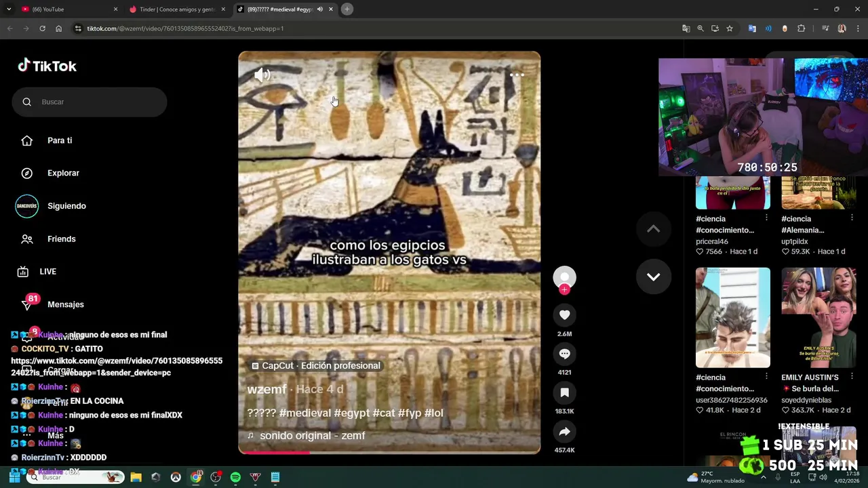Open the wzemf creator profile name
The height and width of the screenshot is (488, 868).
tap(267, 389)
